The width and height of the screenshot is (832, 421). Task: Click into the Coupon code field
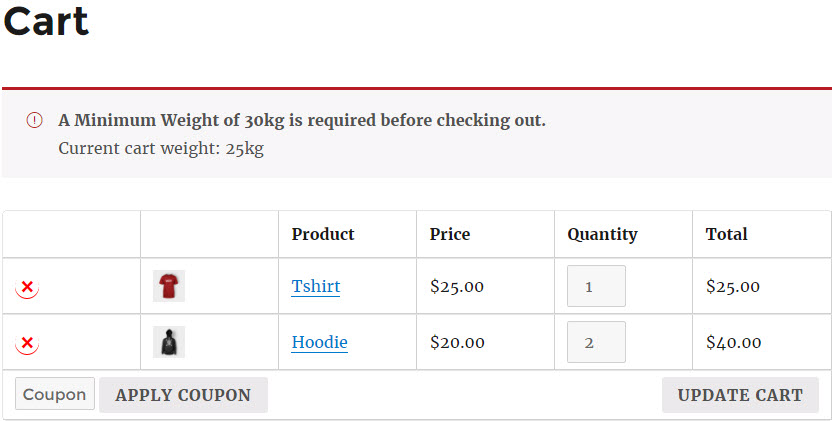pos(55,394)
